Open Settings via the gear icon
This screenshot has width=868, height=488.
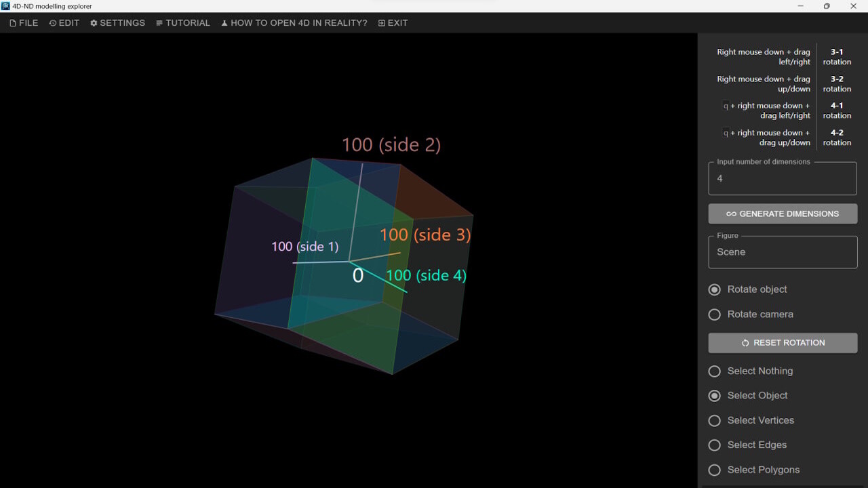coord(93,22)
